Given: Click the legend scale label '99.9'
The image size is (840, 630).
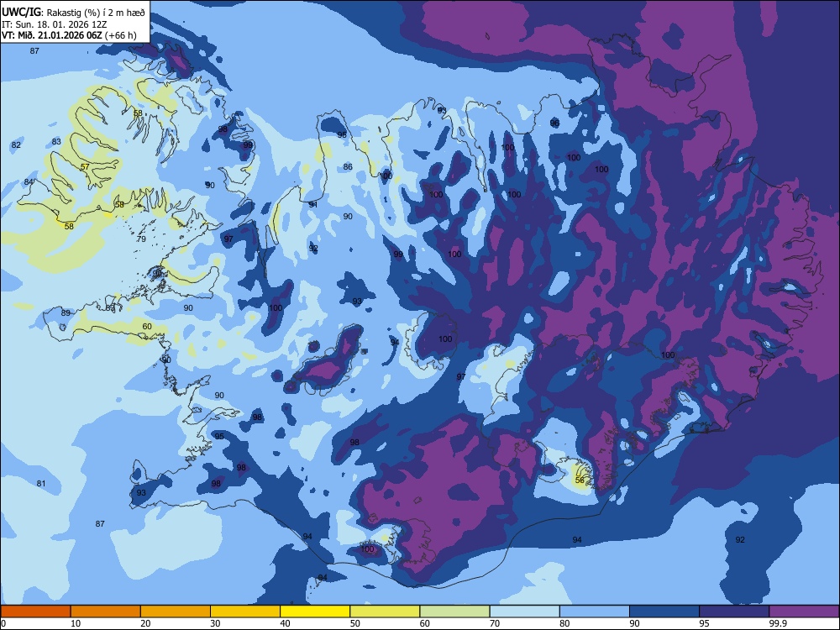Looking at the screenshot, I should (778, 623).
